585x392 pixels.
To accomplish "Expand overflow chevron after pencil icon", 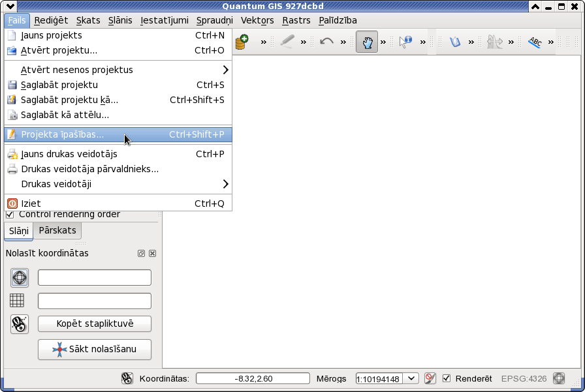I will point(304,42).
